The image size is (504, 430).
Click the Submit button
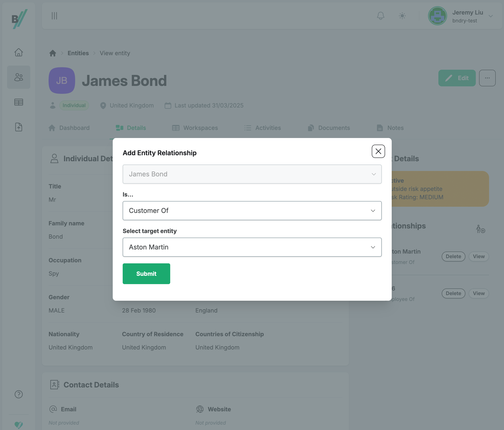[x=146, y=274]
